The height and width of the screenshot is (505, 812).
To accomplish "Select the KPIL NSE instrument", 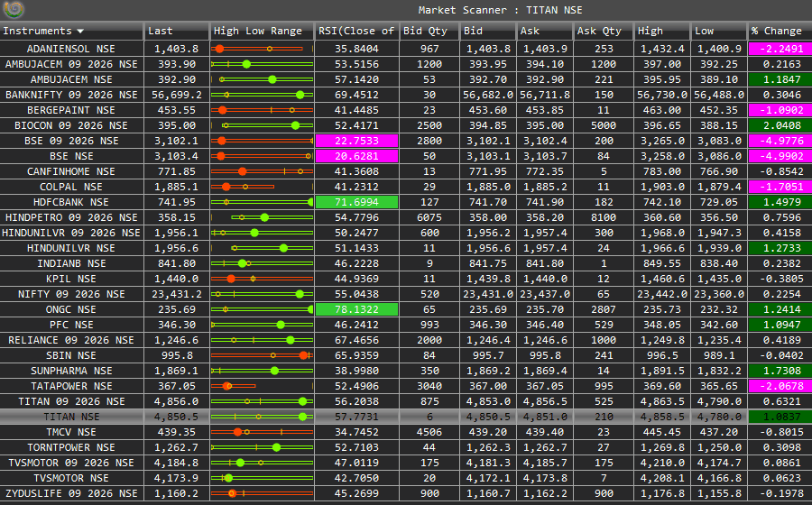I will point(71,279).
